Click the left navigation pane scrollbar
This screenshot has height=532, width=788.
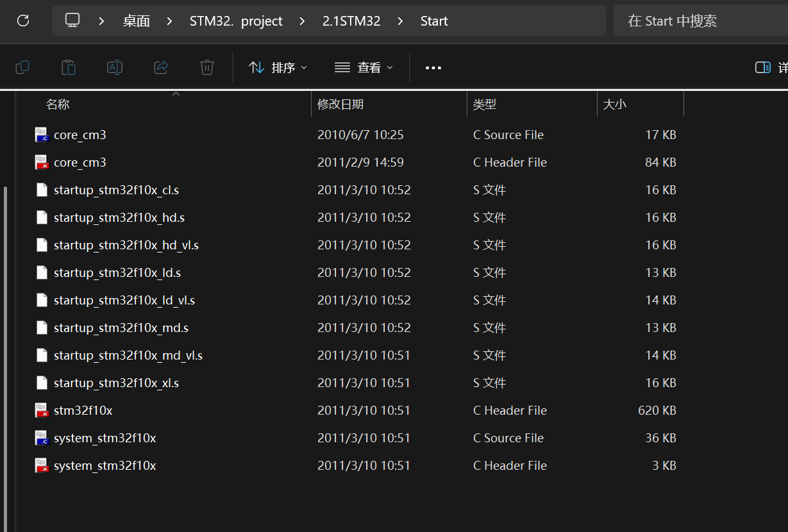[6, 359]
